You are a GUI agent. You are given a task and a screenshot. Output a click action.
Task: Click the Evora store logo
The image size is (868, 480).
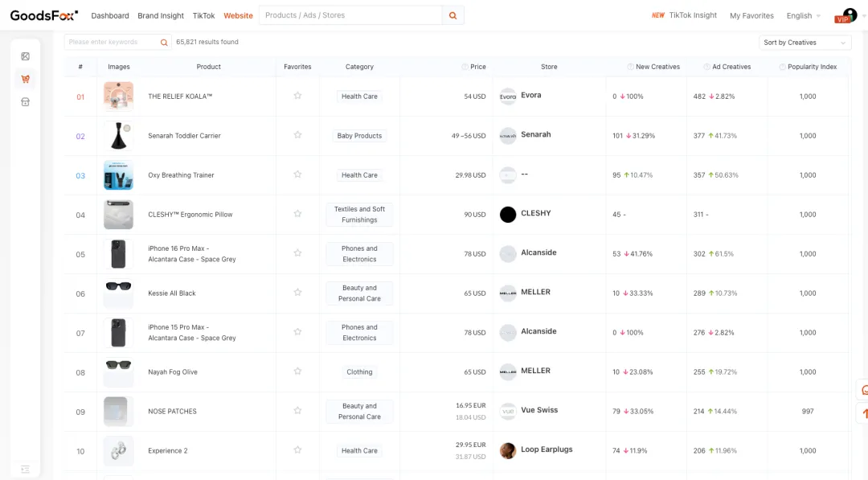point(508,96)
